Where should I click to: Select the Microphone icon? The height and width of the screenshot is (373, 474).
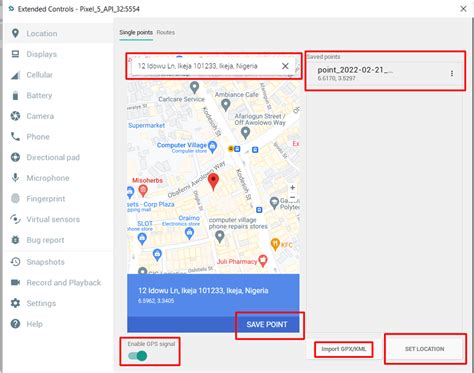pos(15,178)
